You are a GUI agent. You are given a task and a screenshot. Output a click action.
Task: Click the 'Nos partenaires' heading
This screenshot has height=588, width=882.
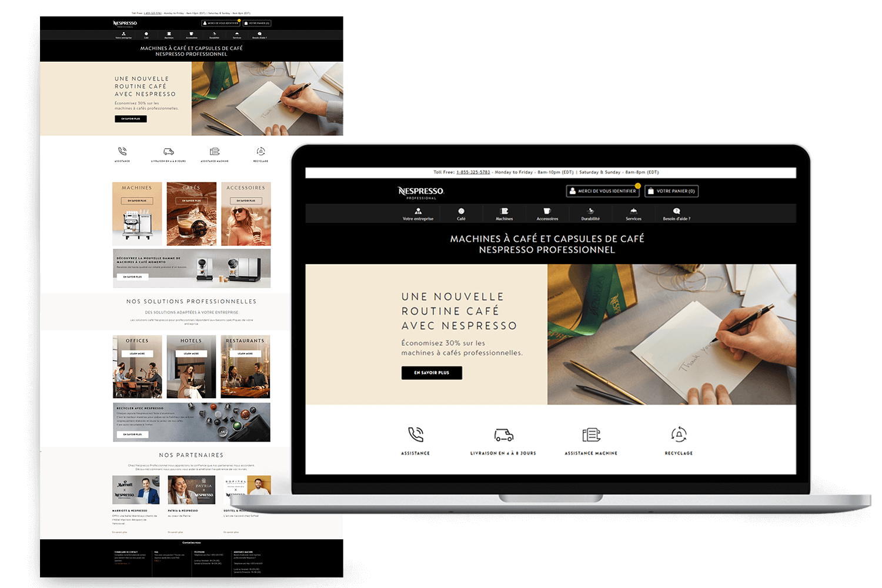click(x=192, y=455)
